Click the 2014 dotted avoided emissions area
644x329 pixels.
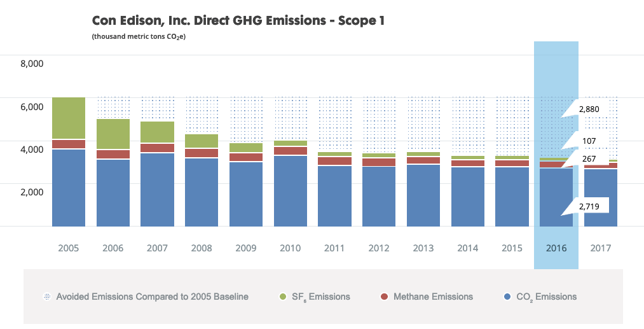468,126
